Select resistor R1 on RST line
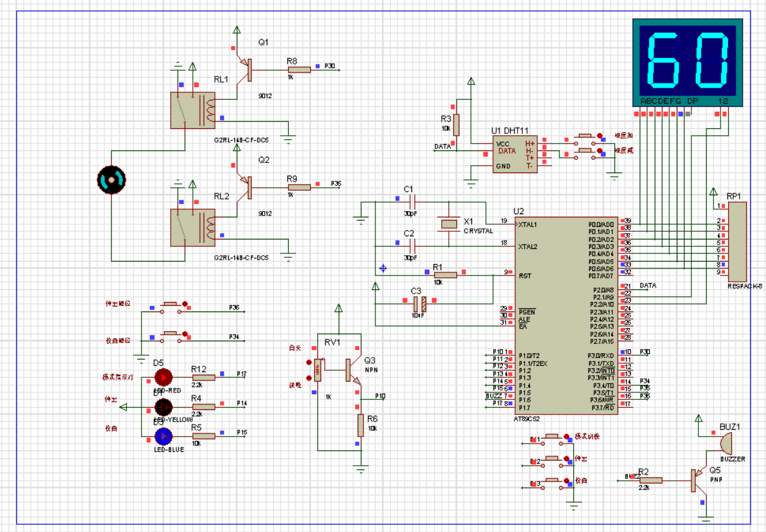The width and height of the screenshot is (766, 532). (446, 275)
